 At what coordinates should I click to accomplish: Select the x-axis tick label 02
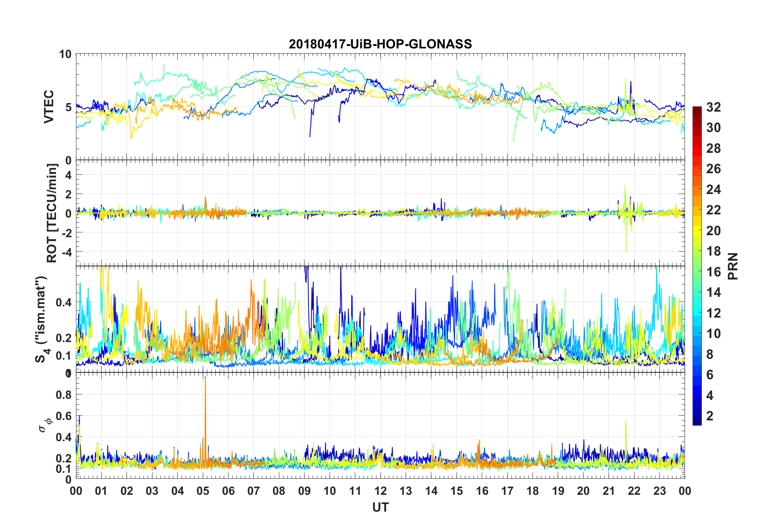pos(127,491)
